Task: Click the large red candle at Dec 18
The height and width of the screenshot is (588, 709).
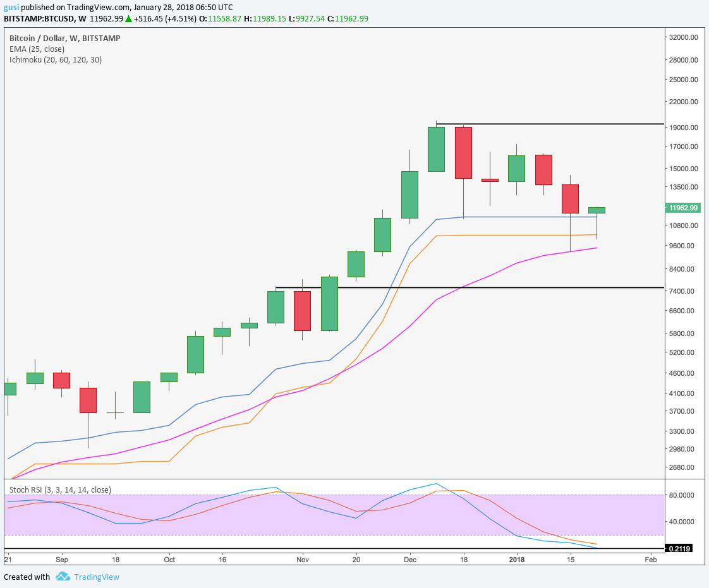Action: [463, 153]
